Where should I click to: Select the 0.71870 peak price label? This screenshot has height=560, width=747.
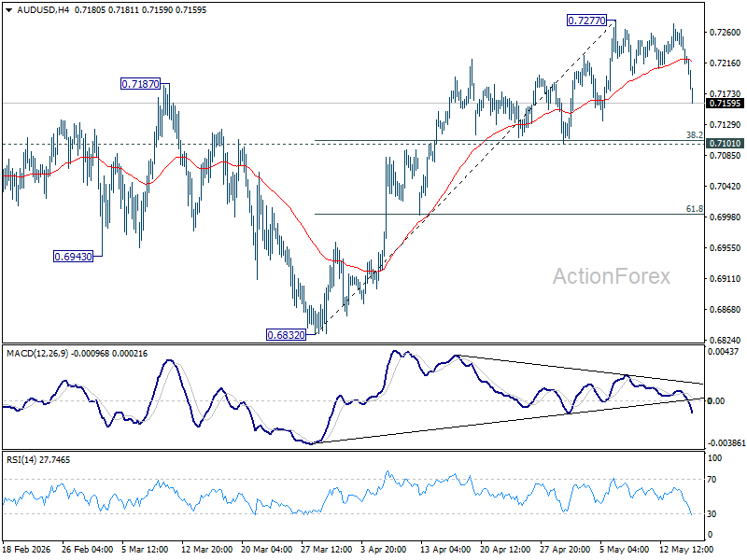point(141,84)
